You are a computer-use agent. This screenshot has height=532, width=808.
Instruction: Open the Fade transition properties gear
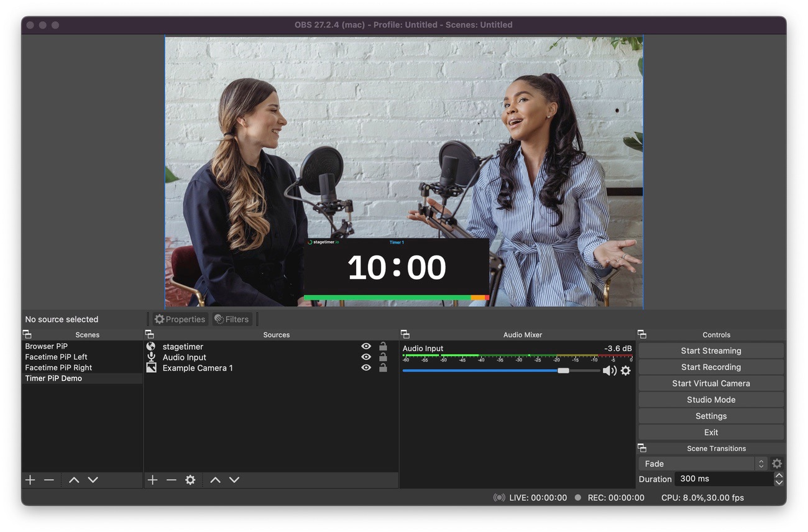click(777, 463)
